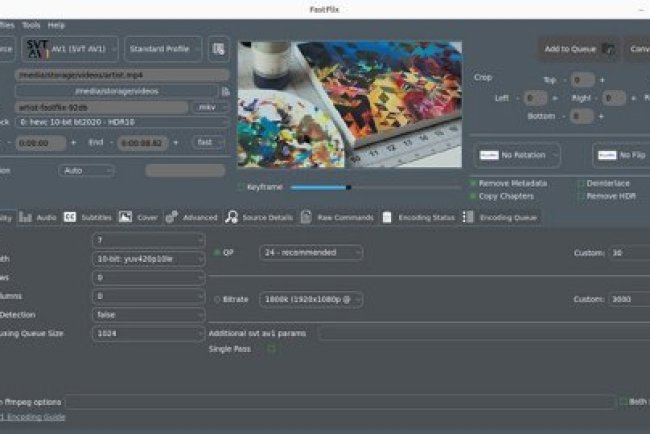Enable the Remove HDR checkbox
The width and height of the screenshot is (650, 434).
point(580,196)
